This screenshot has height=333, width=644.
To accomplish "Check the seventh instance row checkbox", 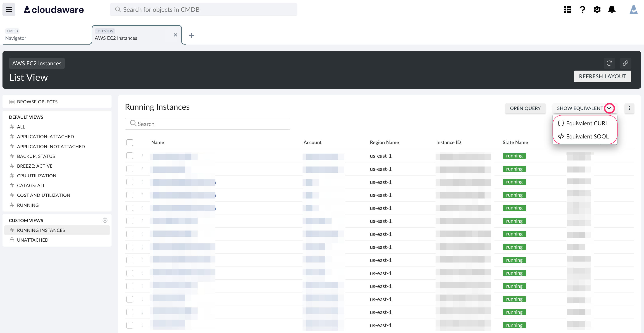I will tap(130, 234).
